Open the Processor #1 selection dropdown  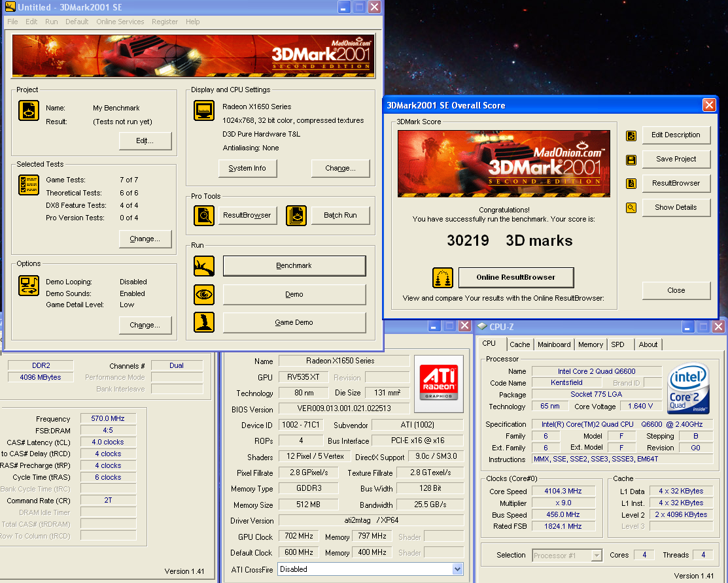tap(597, 556)
